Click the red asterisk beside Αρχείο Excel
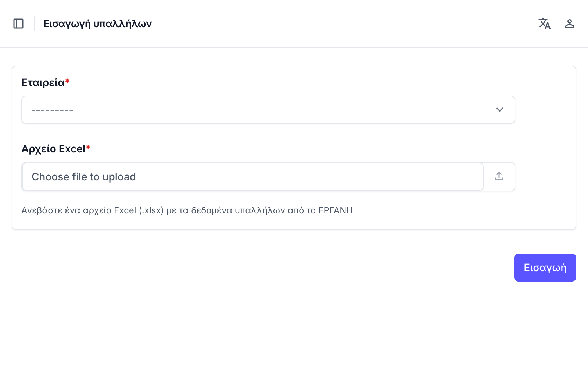This screenshot has width=588, height=368. 88,148
